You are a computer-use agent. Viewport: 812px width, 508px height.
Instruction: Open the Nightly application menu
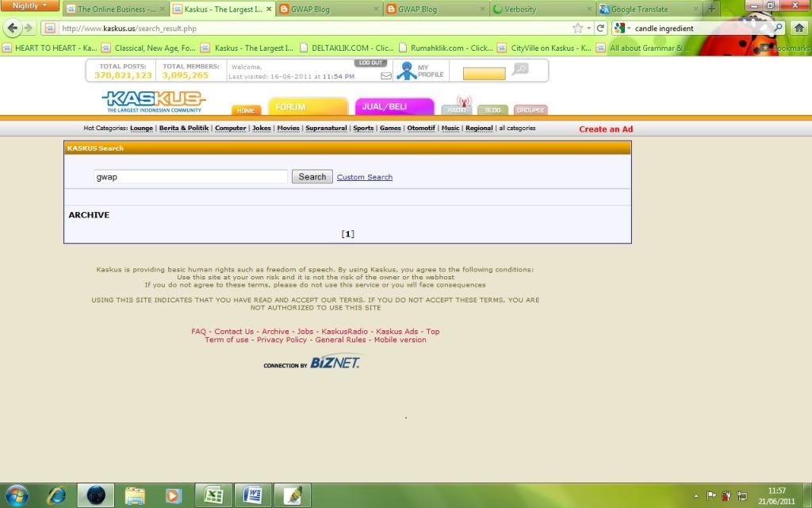[x=29, y=6]
